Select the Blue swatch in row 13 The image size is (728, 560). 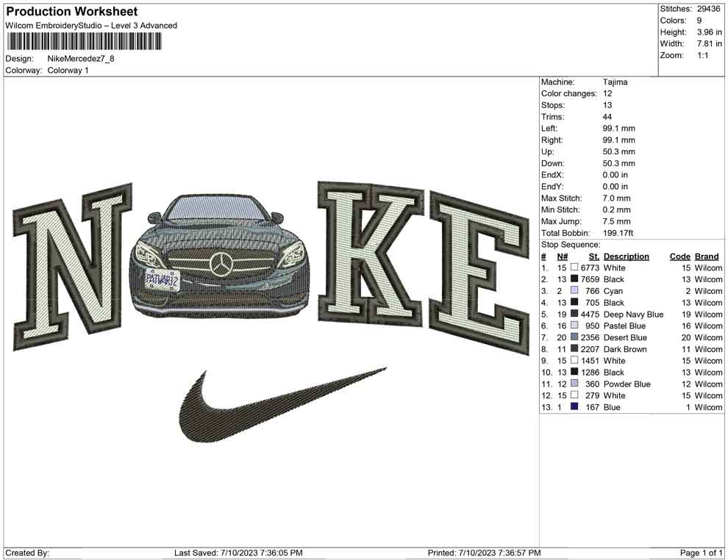tap(574, 406)
